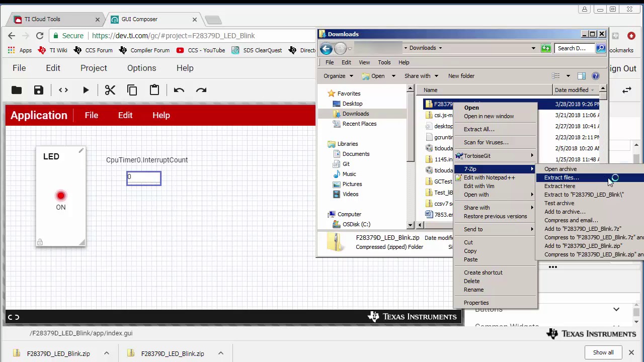Click Date modified column sort arrow

pos(592,90)
